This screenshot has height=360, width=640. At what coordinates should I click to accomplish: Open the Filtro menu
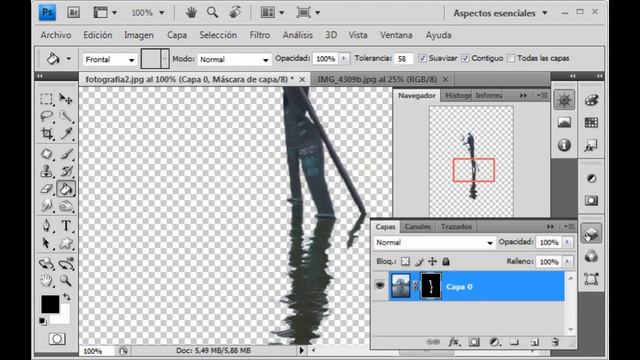pos(260,35)
